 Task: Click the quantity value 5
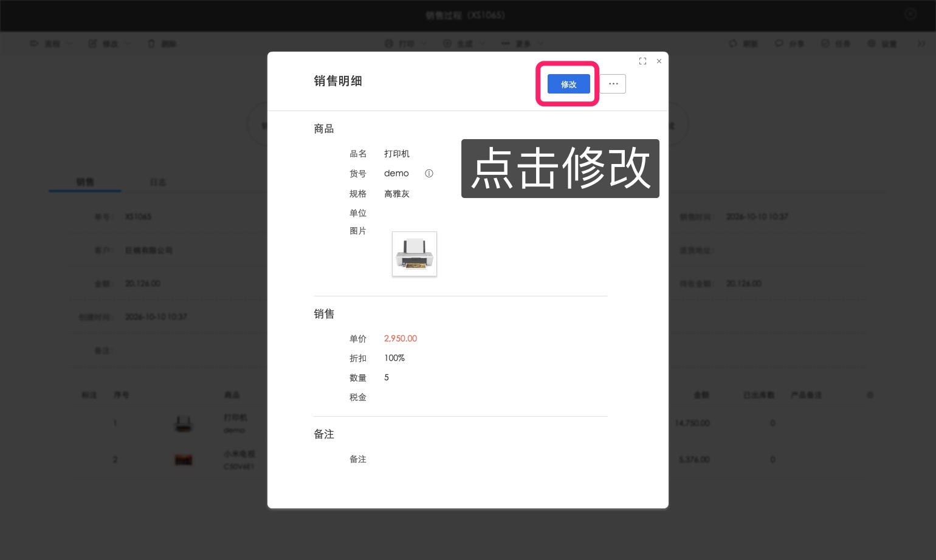pos(387,377)
